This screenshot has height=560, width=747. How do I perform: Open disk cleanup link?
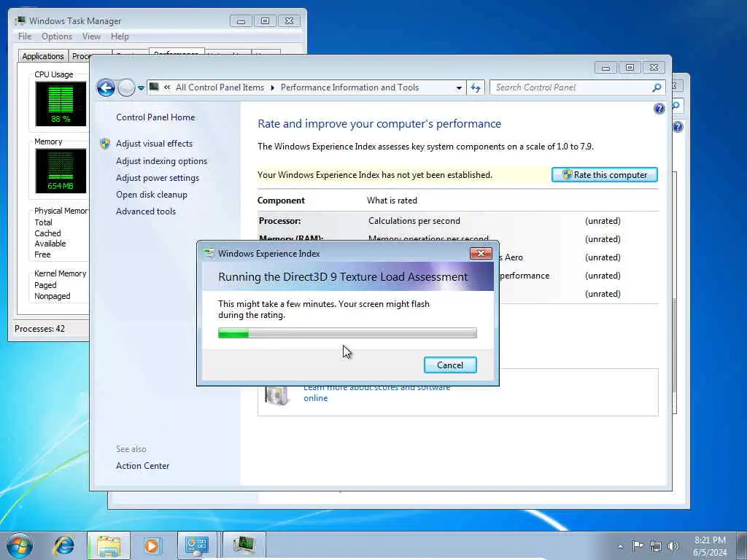pos(152,194)
